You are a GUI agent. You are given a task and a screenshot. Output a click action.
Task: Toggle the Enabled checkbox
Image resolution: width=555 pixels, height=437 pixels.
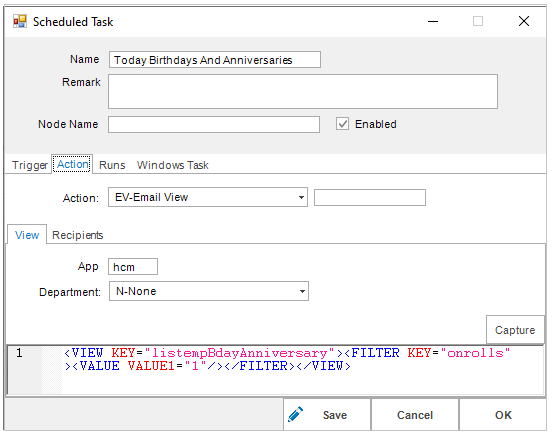[342, 124]
